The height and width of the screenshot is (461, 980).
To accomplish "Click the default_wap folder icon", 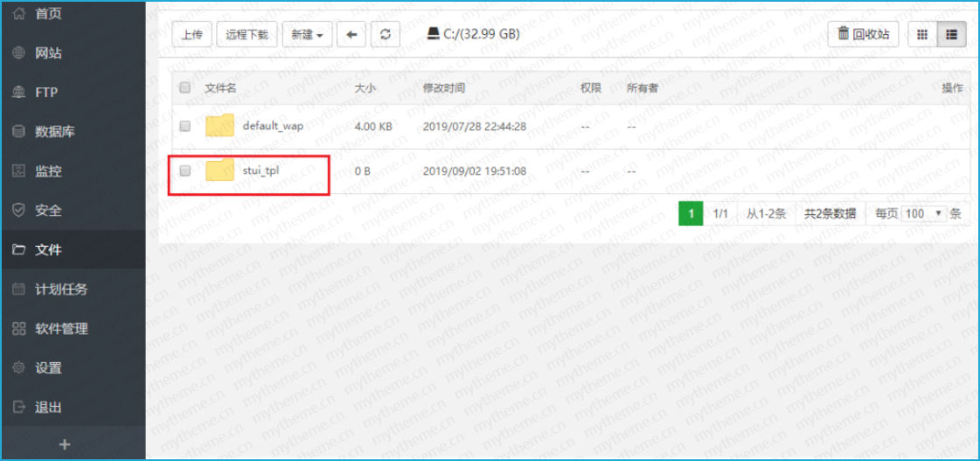I will coord(220,126).
